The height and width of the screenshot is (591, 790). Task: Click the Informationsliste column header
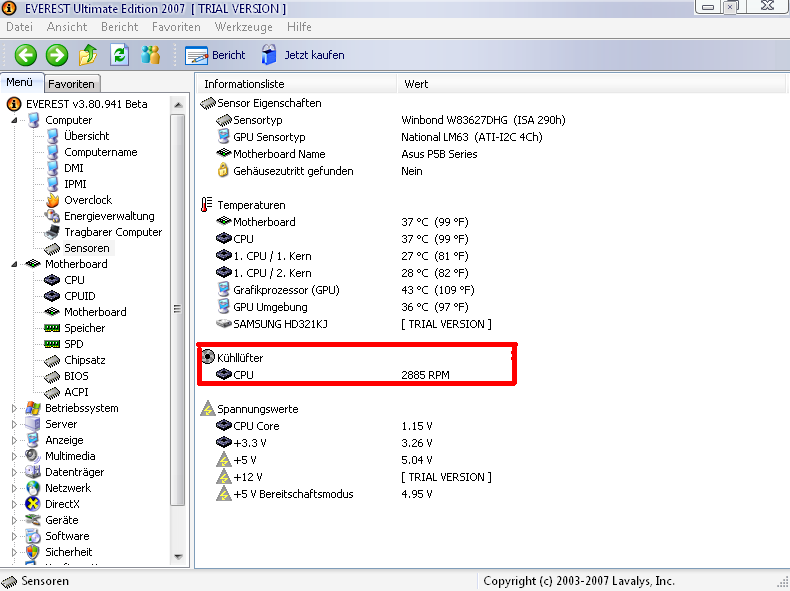pyautogui.click(x=297, y=84)
